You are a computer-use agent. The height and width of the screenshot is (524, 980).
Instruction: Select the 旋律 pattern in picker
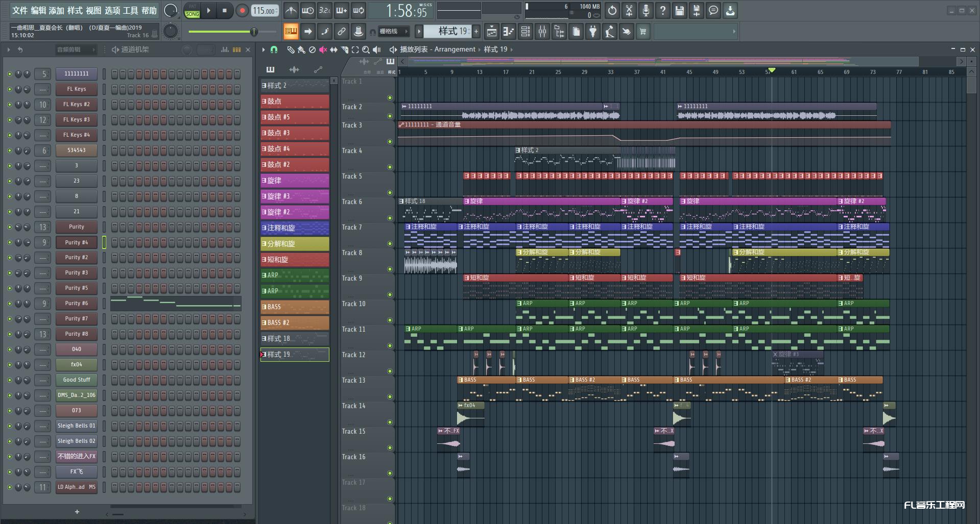[x=295, y=181]
